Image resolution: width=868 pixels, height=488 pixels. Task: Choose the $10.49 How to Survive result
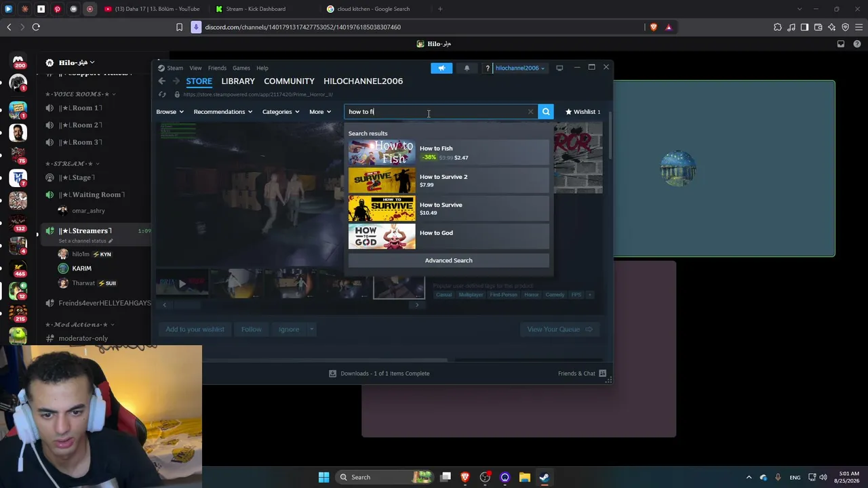tap(448, 209)
